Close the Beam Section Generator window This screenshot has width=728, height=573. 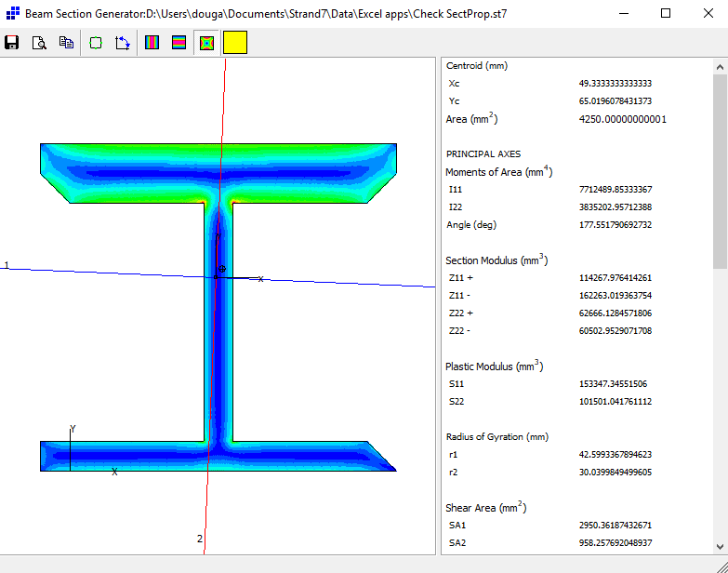coord(706,14)
